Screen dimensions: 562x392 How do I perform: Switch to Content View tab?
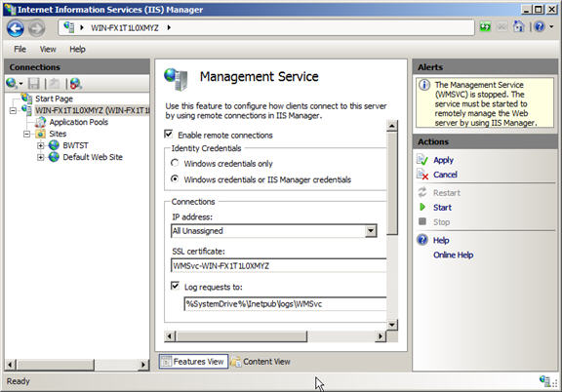pos(261,362)
